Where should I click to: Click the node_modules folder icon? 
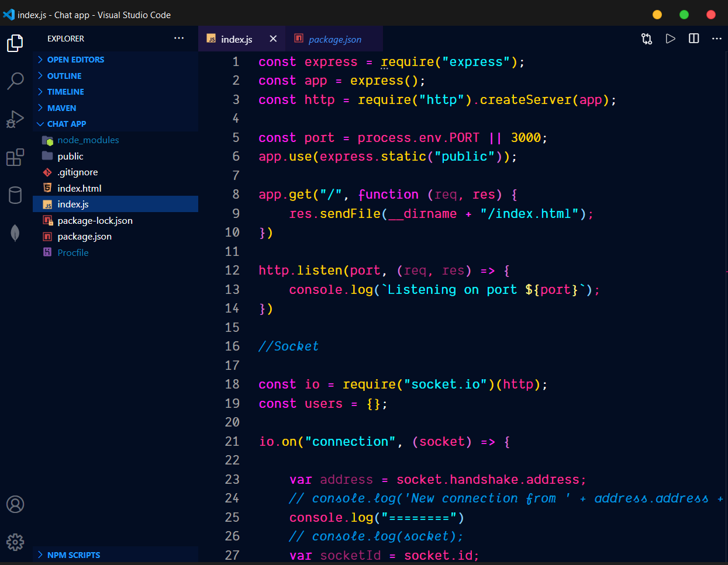[47, 140]
